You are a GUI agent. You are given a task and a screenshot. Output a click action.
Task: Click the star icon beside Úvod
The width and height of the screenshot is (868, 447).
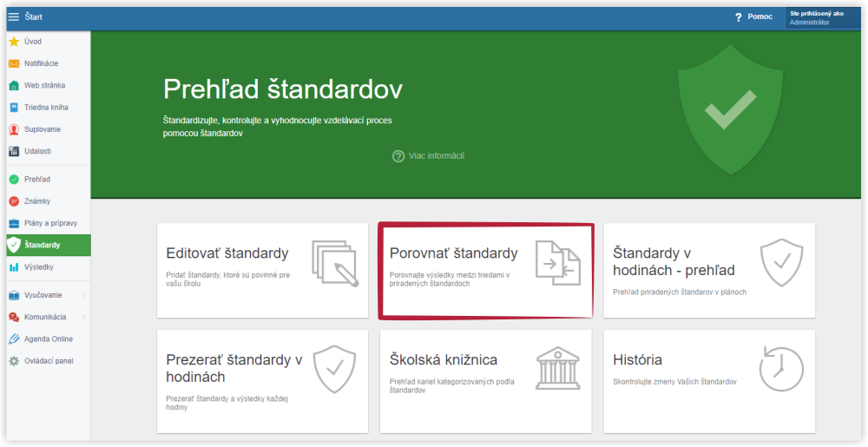14,42
